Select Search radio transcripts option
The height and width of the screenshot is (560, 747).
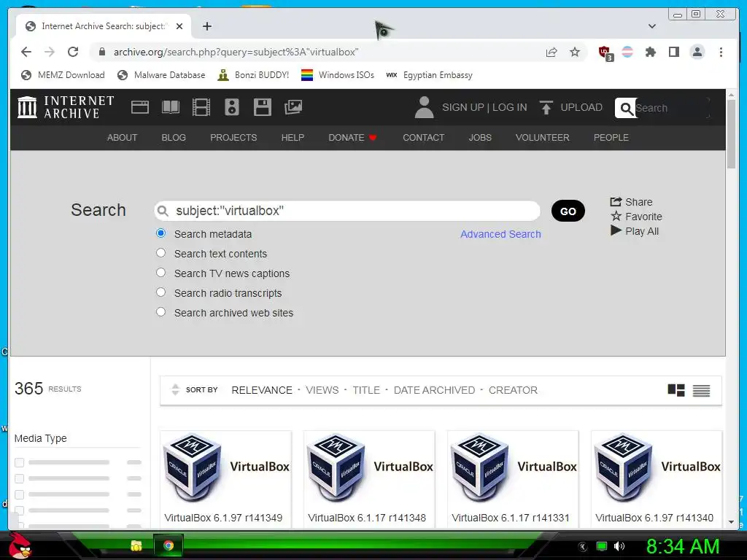(161, 292)
